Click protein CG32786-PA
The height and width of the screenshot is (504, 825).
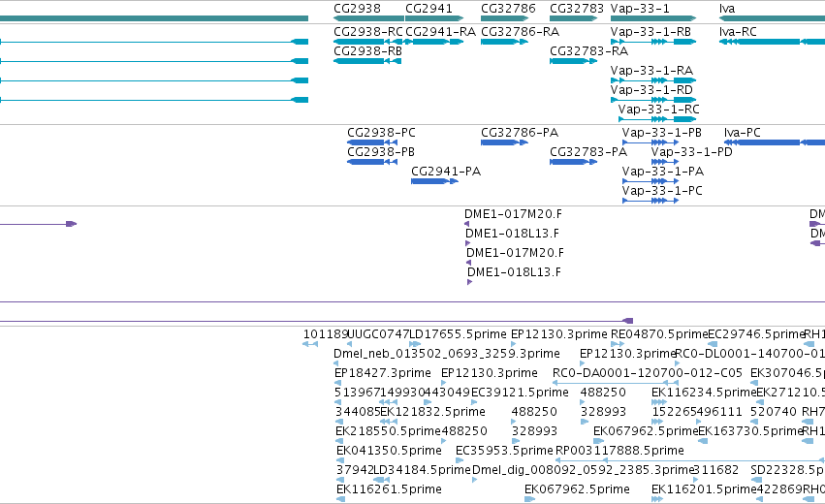tap(504, 142)
